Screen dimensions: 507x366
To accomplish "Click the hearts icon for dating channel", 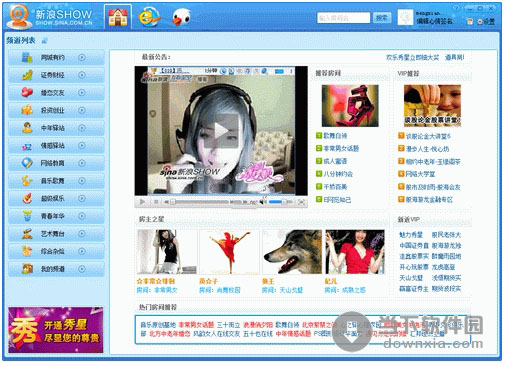I will pos(27,93).
